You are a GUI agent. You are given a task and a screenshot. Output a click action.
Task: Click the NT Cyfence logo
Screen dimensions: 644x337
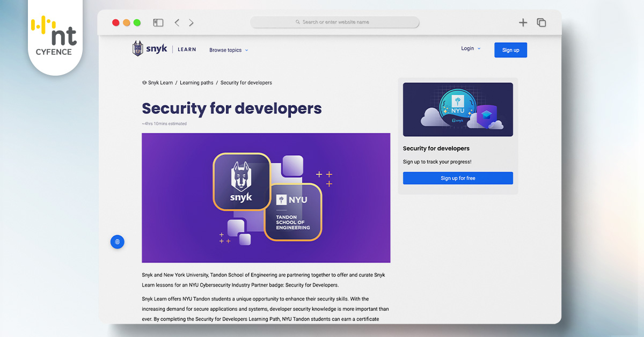click(x=54, y=35)
